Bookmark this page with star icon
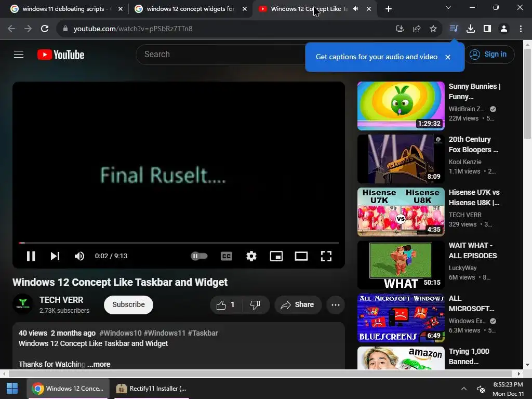 click(x=433, y=29)
